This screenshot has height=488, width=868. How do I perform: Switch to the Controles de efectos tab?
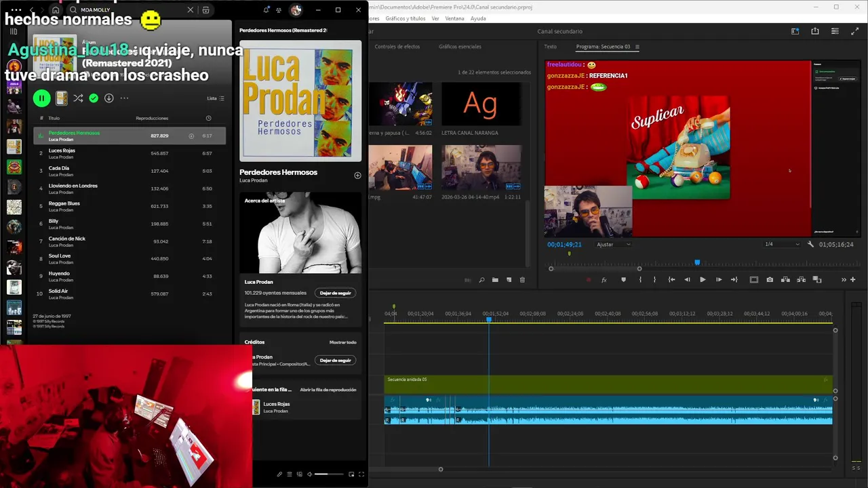click(x=397, y=47)
